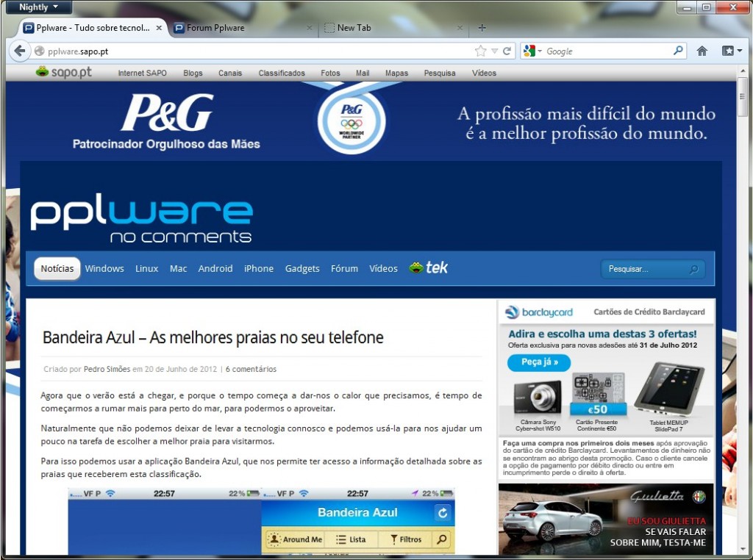753x560 pixels.
Task: Click the P&G Olympic partner medal logo
Action: tap(352, 120)
